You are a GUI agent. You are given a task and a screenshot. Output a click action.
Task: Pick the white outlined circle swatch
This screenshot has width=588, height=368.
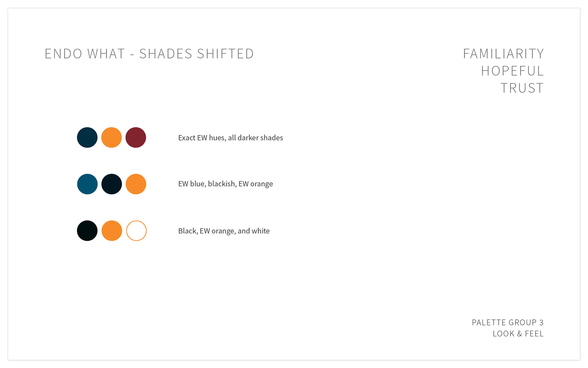click(x=136, y=231)
